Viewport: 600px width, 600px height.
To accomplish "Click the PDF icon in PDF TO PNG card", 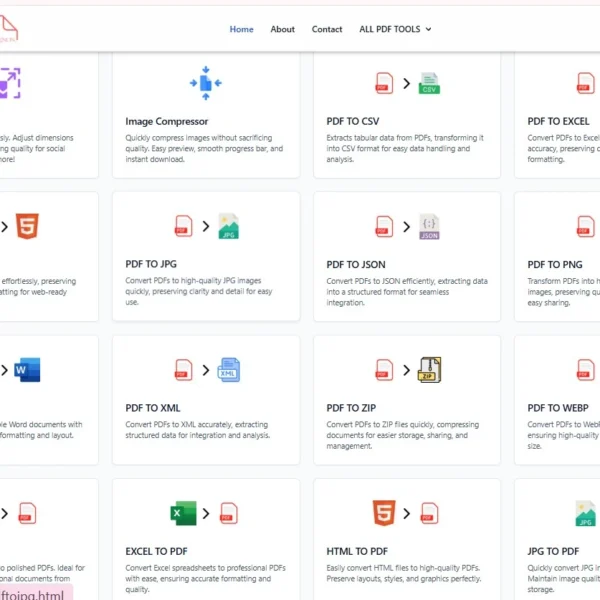I will (585, 226).
